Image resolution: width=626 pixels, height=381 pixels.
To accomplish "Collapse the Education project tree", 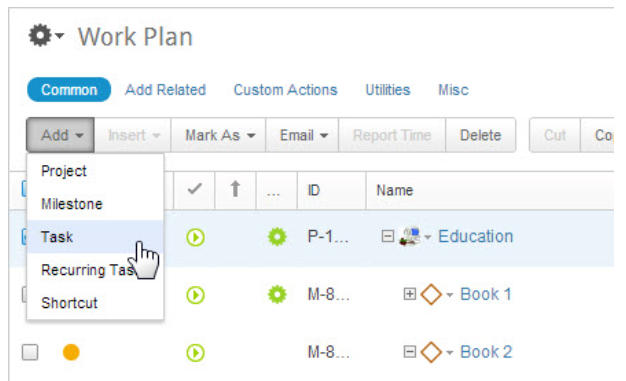I will 387,236.
